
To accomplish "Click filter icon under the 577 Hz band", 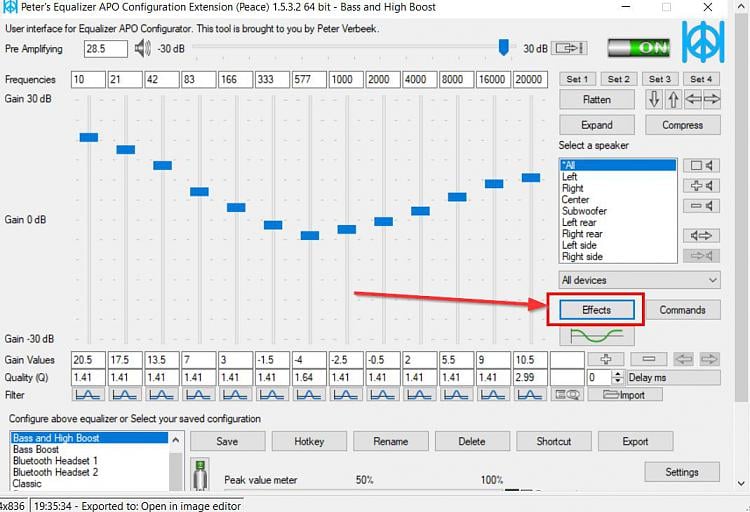I will pos(309,395).
